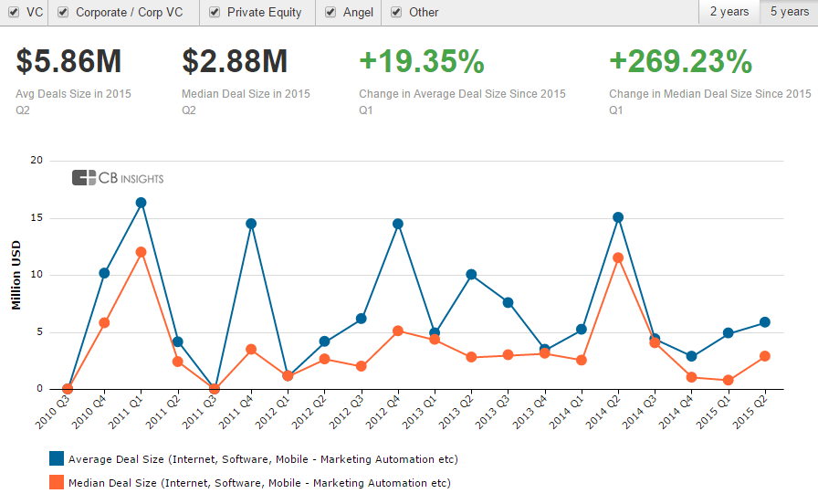Switch to the 2 years view
This screenshot has height=504, width=818.
729,12
